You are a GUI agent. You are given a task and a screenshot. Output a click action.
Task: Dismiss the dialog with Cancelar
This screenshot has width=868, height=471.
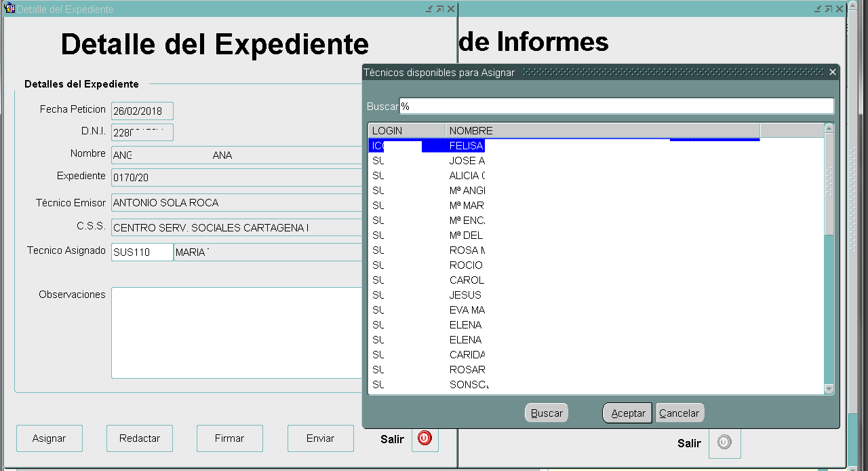coord(679,413)
